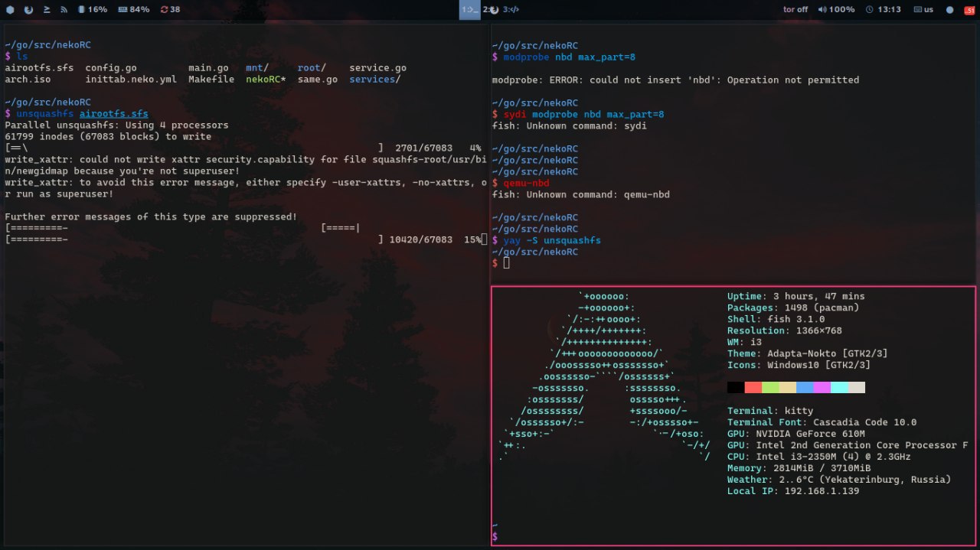Viewport: 980px width, 550px height.
Task: Click the 'Terminal: kitty' line
Action: [x=770, y=411]
